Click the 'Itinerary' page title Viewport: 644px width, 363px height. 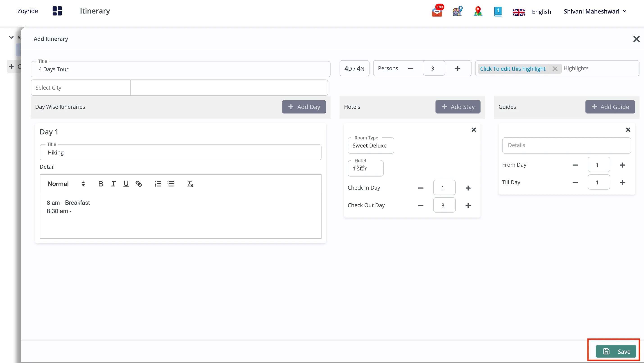[x=95, y=11]
